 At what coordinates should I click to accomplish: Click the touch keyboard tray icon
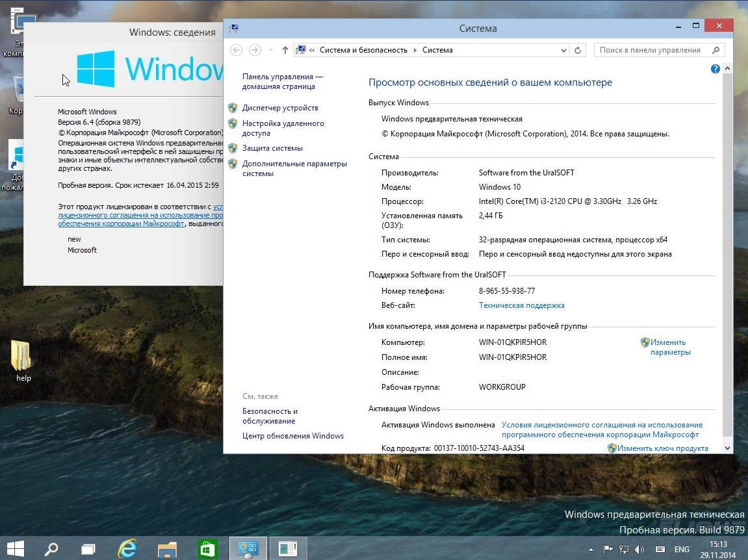660,550
